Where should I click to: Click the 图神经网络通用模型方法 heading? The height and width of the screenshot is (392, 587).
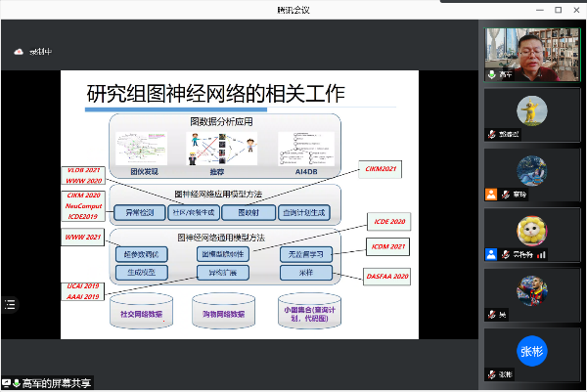[x=221, y=238]
